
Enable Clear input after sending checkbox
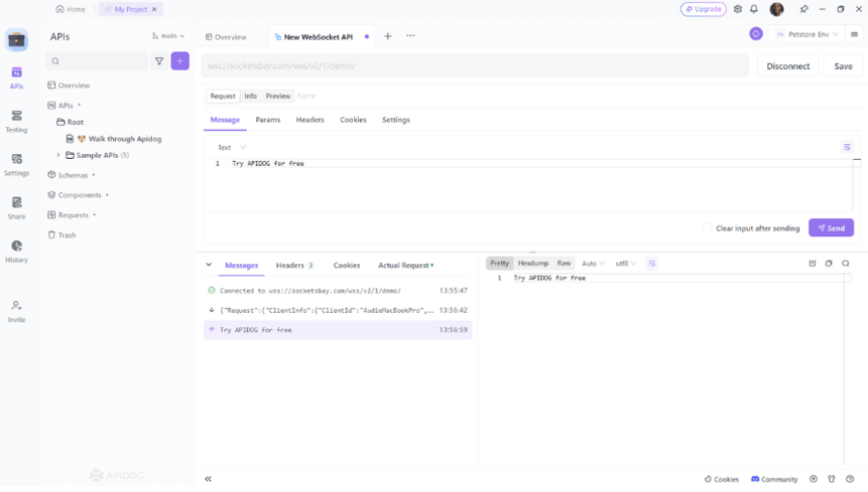click(707, 228)
